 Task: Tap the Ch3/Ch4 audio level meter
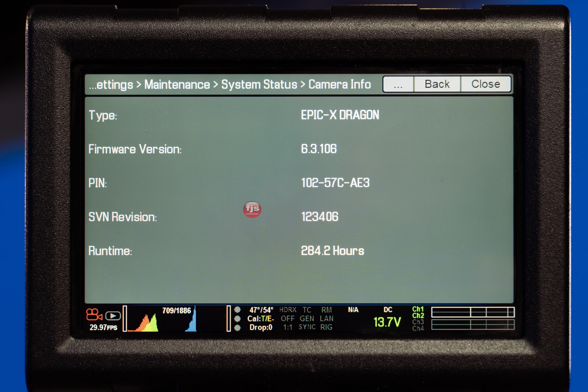tap(473, 325)
